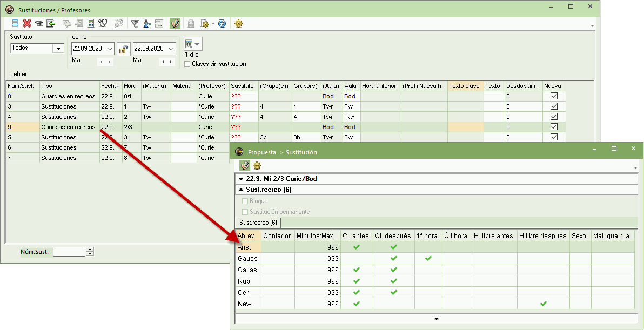Viewport: 644px width, 330px height.
Task: Collapse the 22.9. Mi-2/3 Curie/Bod section
Action: pyautogui.click(x=241, y=179)
